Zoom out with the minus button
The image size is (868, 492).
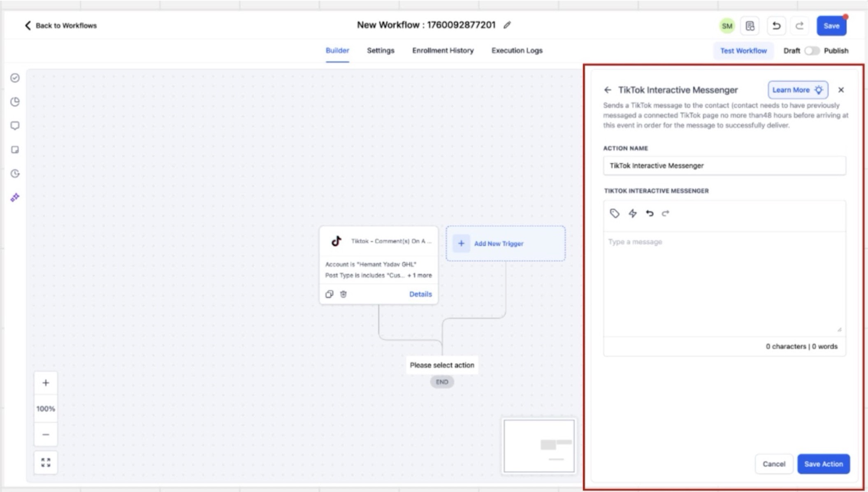[x=46, y=434]
